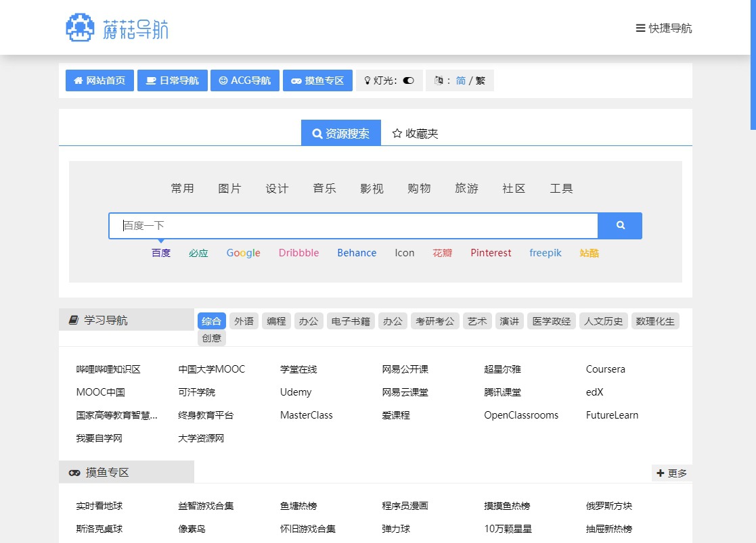Click the mushroom logo icon

click(x=80, y=28)
